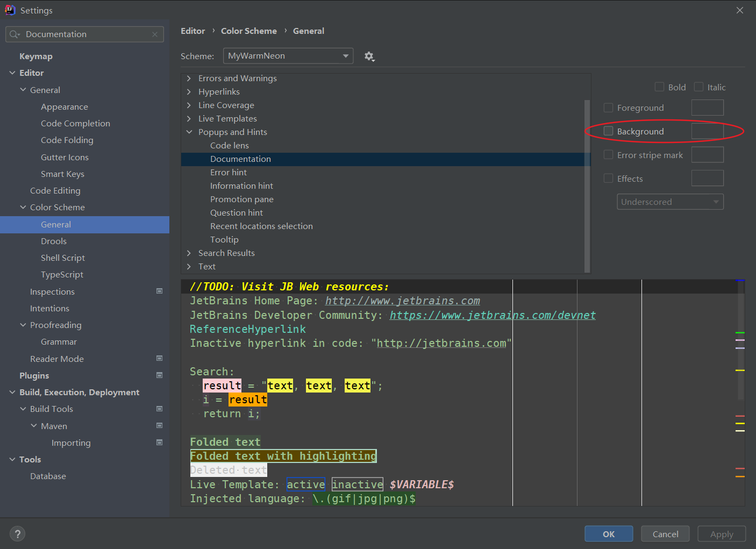The width and height of the screenshot is (756, 549).
Task: Go to Code Folding settings
Action: point(67,140)
